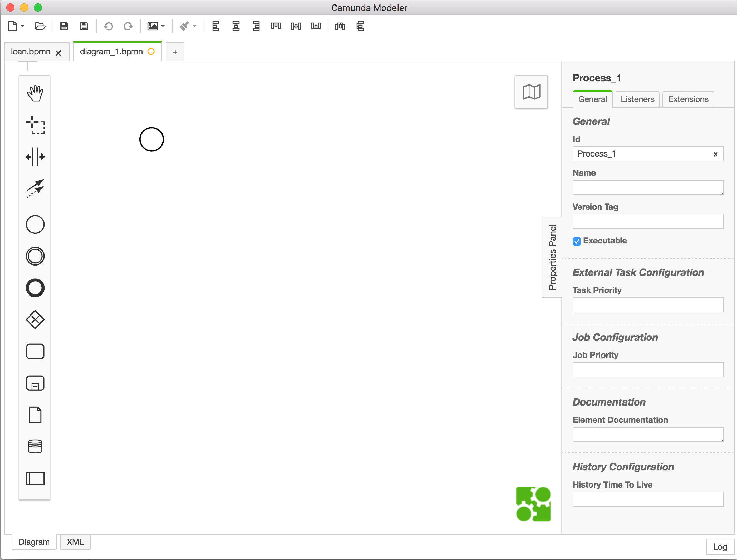
Task: Pick the task shape from the palette
Action: click(35, 351)
